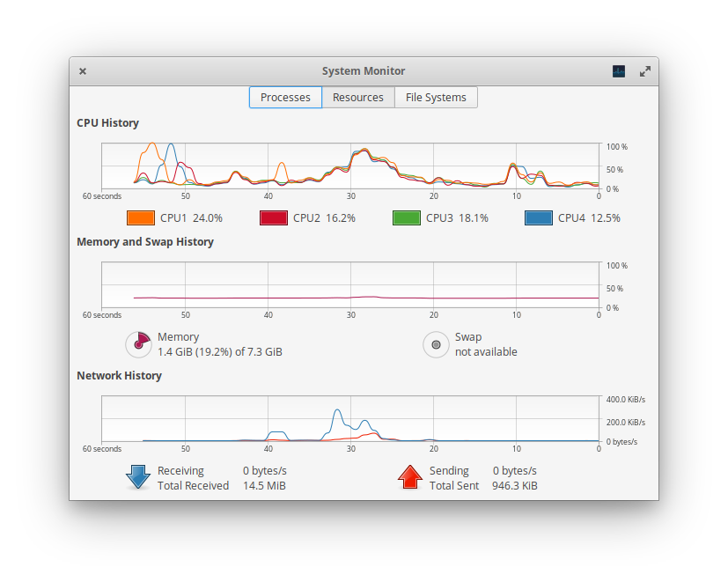The image size is (728, 582).
Task: Change the red CPU2 color swatch
Action: tap(274, 217)
